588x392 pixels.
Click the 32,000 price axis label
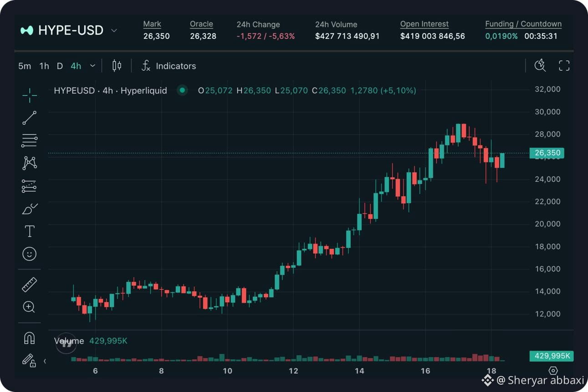[547, 89]
